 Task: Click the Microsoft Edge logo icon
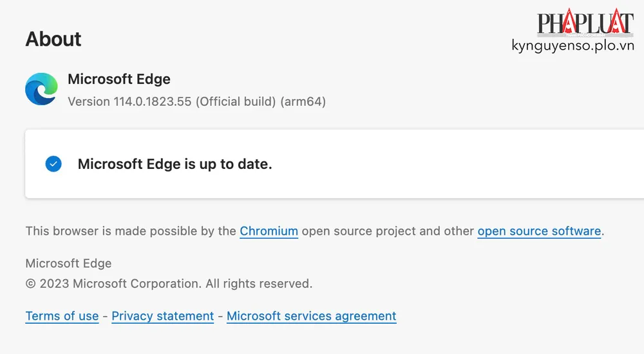pyautogui.click(x=41, y=89)
